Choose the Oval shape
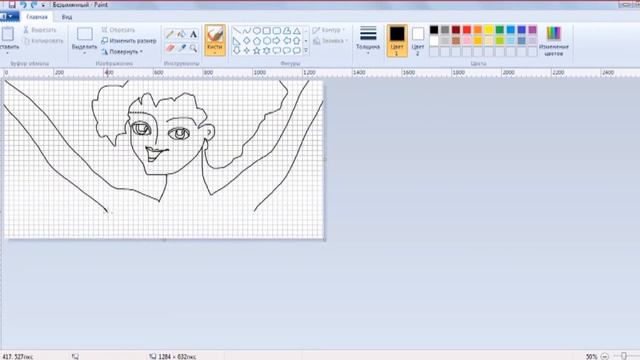 257,31
